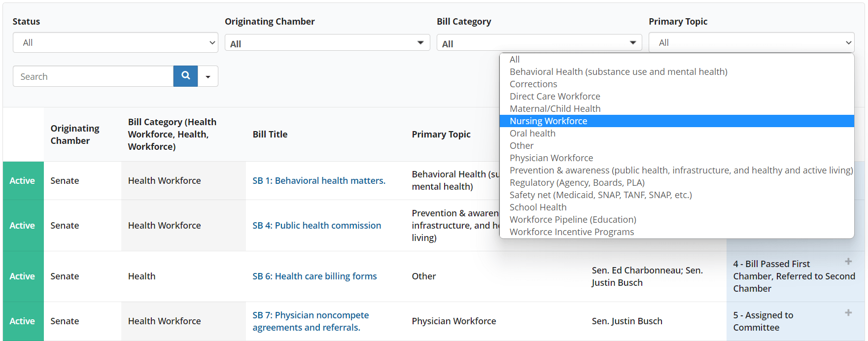Open SB 1: Behavioral health matters link
The width and height of the screenshot is (868, 341).
coord(318,181)
